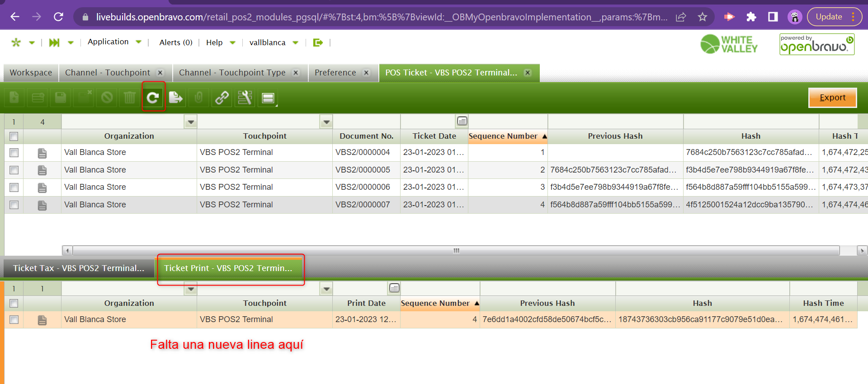Viewport: 868px width, 384px height.
Task: Click the Save floppy disk toolbar icon
Action: pos(61,98)
